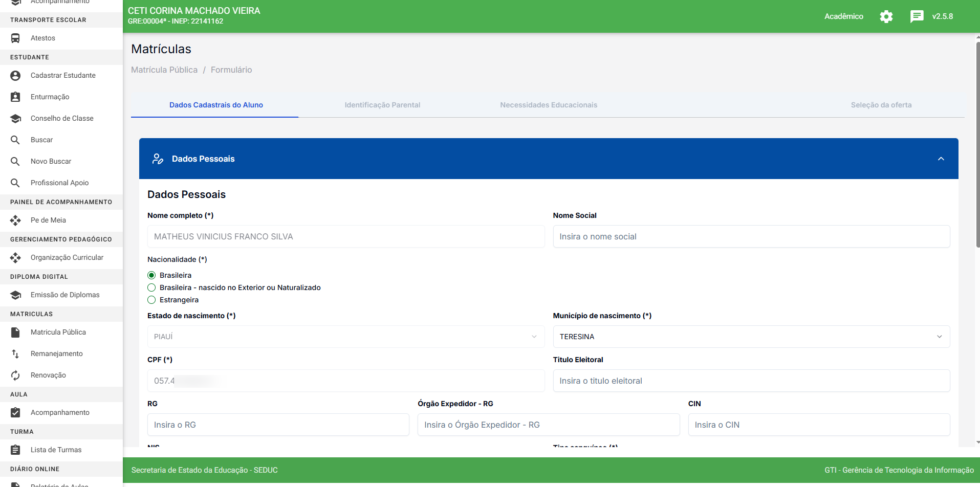This screenshot has width=980, height=487.
Task: Select the Brasileira nationality radio button
Action: tap(151, 275)
